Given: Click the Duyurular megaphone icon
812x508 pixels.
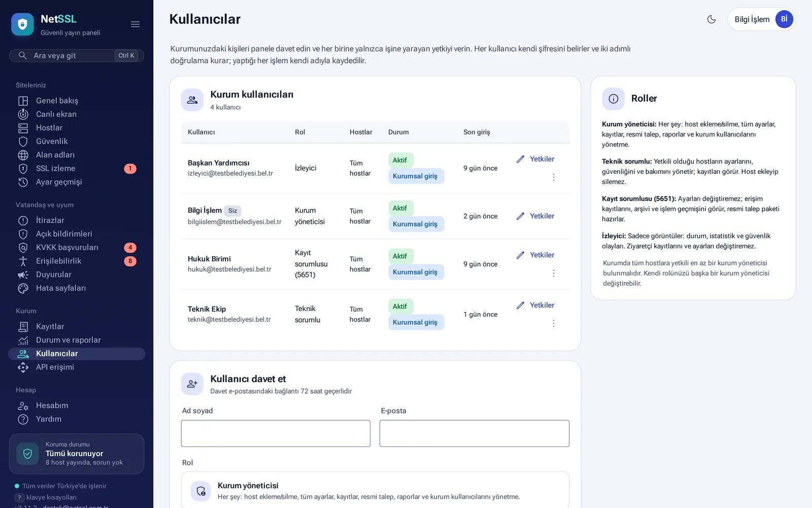Looking at the screenshot, I should (23, 274).
